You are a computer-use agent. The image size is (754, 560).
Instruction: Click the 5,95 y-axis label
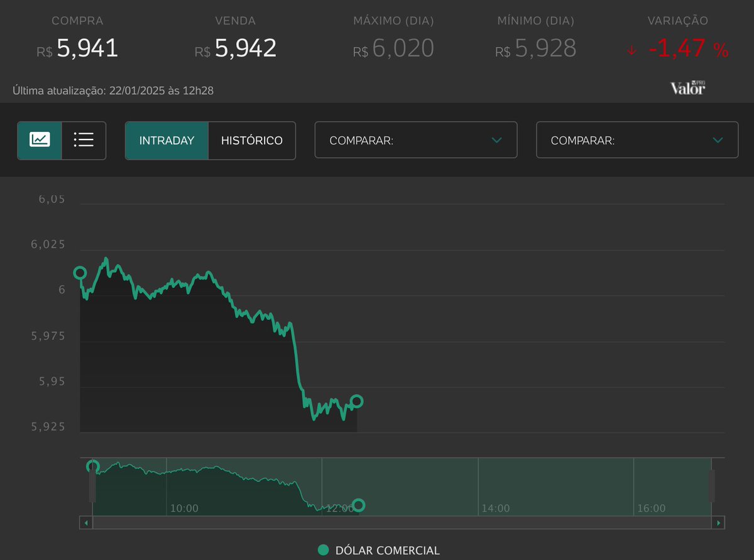[x=52, y=382]
